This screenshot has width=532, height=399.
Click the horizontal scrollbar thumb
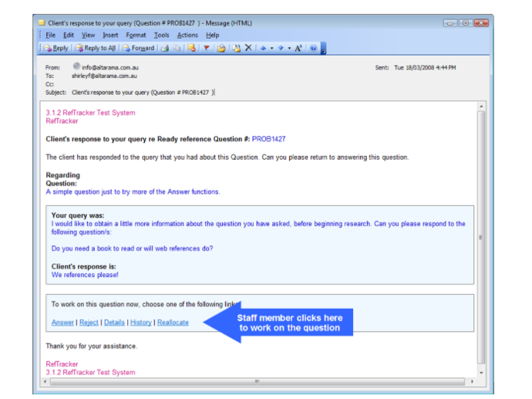tap(258, 382)
